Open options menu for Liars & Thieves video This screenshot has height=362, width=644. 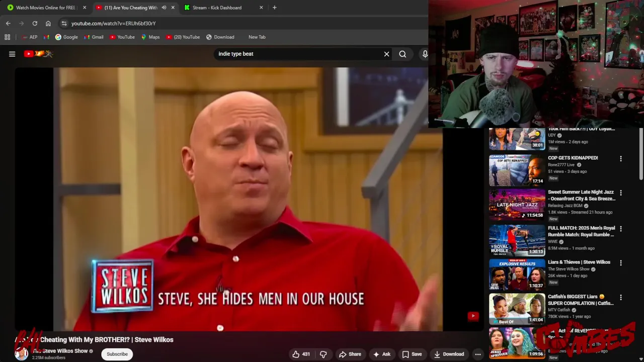[620, 263]
